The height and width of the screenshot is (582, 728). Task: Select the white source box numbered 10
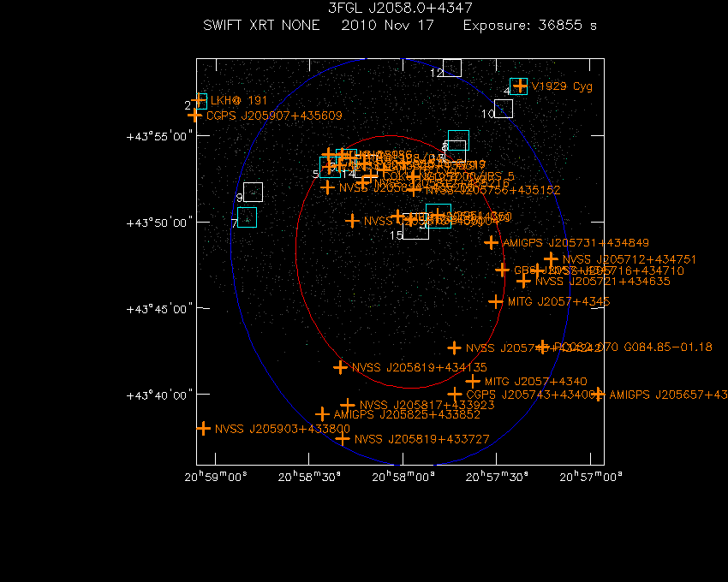click(504, 109)
